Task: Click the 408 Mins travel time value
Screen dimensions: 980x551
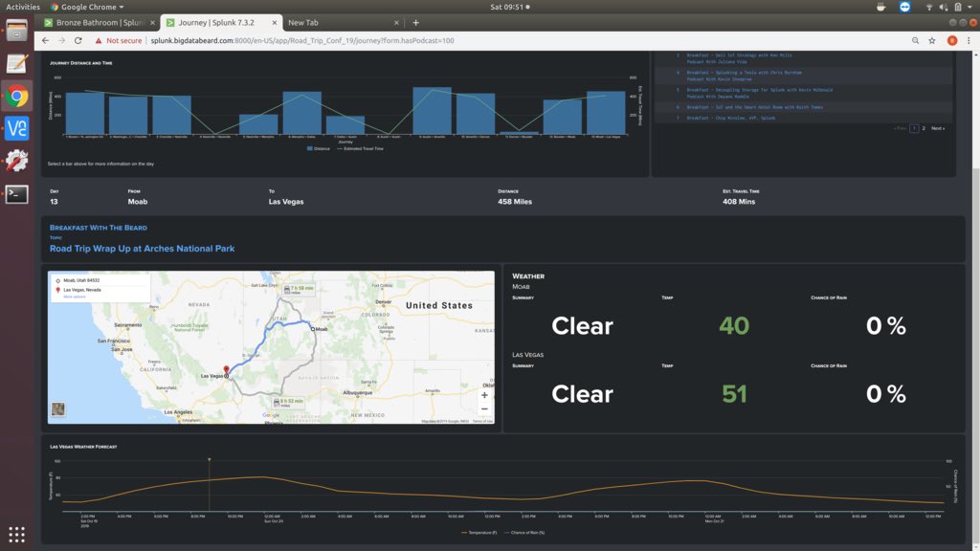Action: click(x=739, y=202)
